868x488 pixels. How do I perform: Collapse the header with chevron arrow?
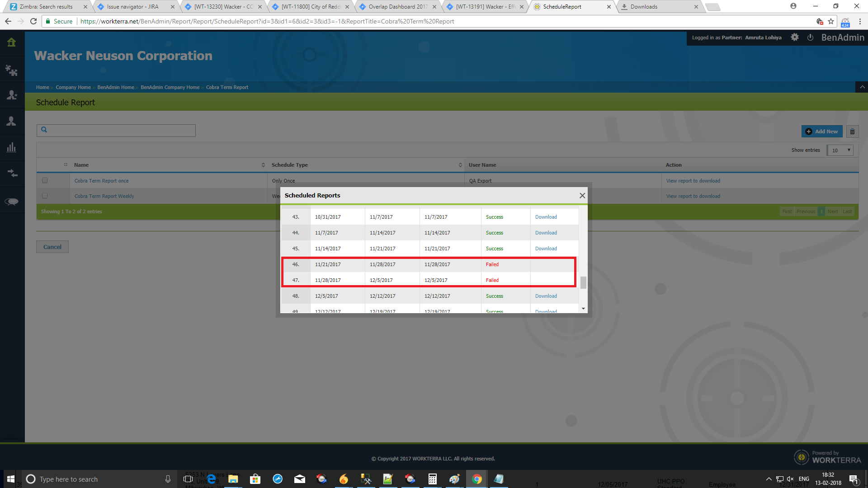862,87
